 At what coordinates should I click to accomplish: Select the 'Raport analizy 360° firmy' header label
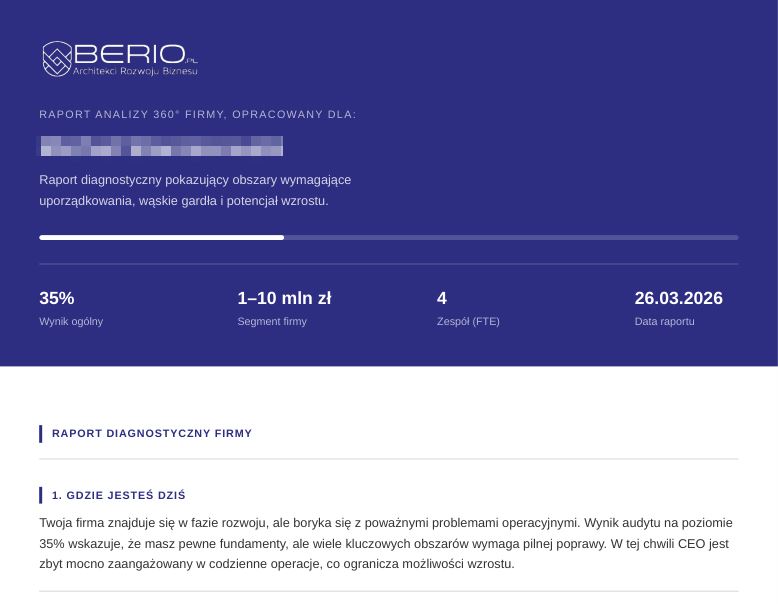tap(198, 115)
